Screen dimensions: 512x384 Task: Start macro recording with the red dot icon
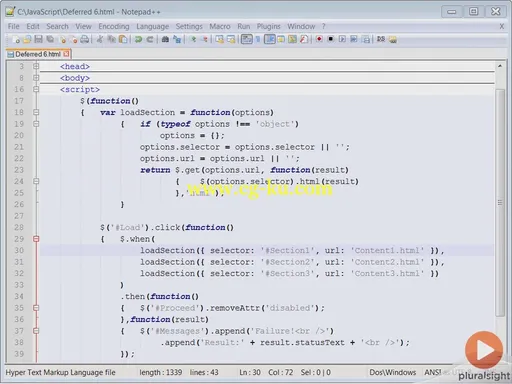[319, 39]
